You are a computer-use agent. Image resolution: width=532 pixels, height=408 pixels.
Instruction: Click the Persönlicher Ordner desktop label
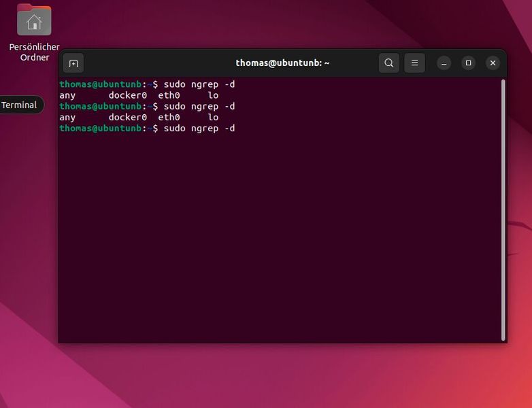click(x=34, y=52)
